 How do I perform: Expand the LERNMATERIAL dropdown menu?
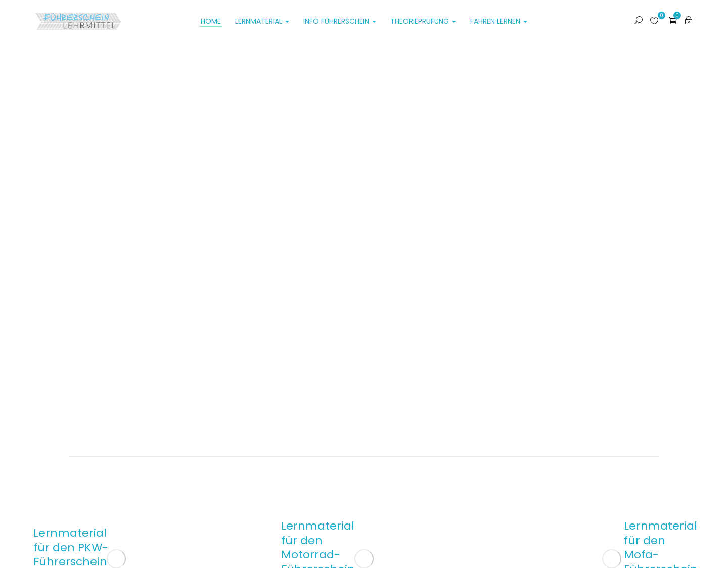coord(262,21)
